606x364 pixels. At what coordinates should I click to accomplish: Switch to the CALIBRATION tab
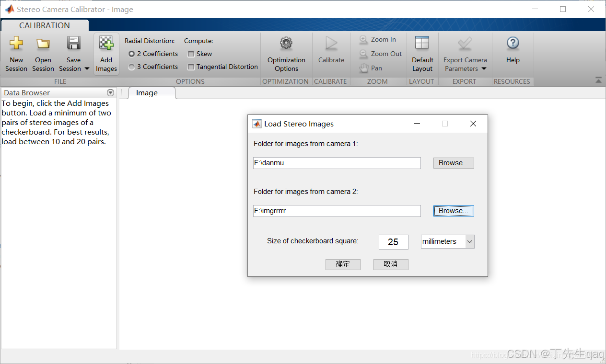tap(45, 25)
